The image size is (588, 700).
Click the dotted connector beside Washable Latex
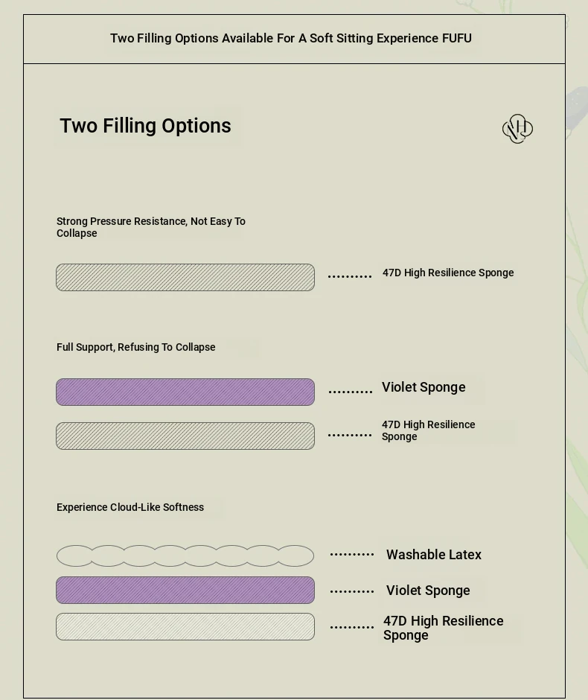352,555
